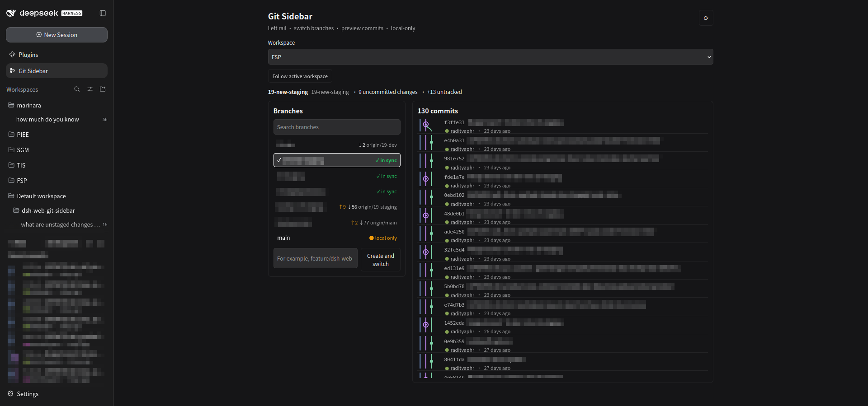
Task: Refresh the Git Sidebar view
Action: click(x=706, y=18)
